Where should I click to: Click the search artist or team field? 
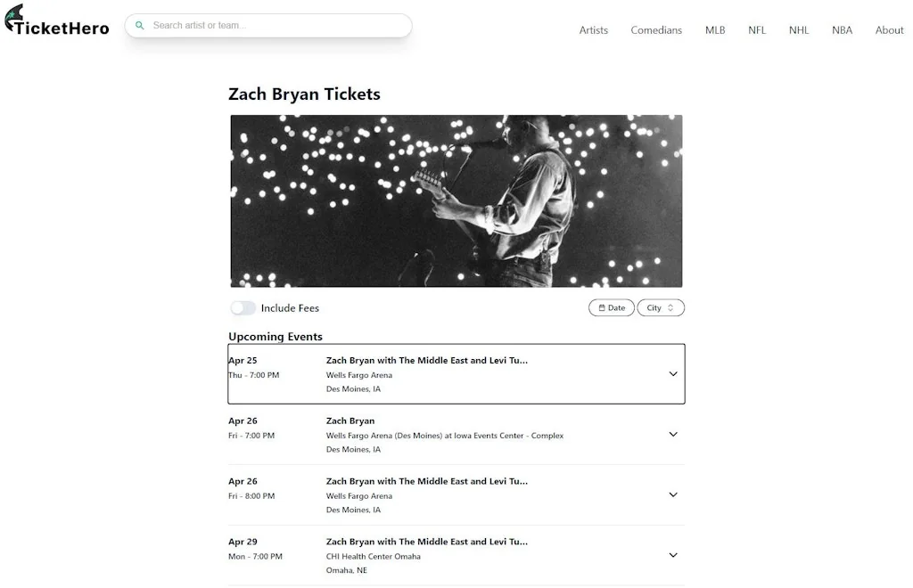click(267, 25)
